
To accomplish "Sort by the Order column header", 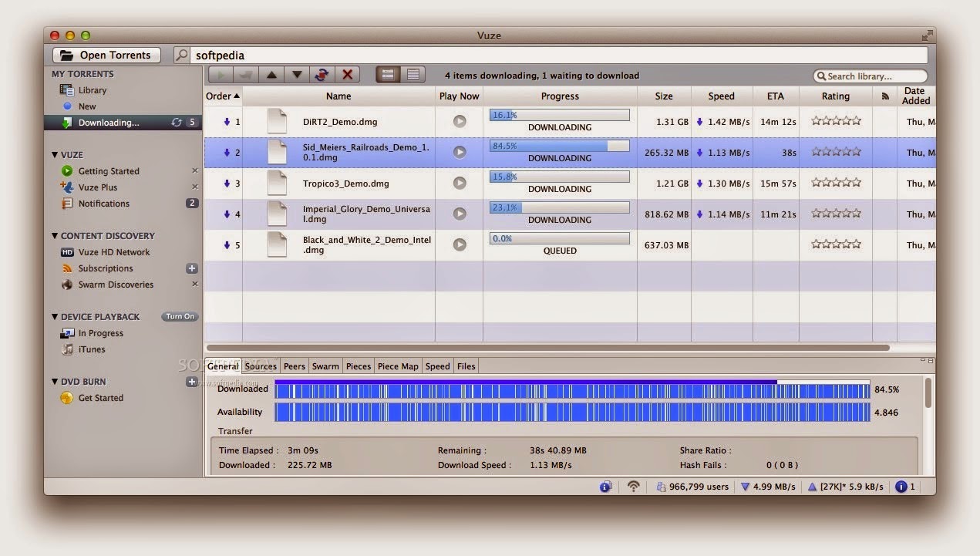I will click(223, 96).
